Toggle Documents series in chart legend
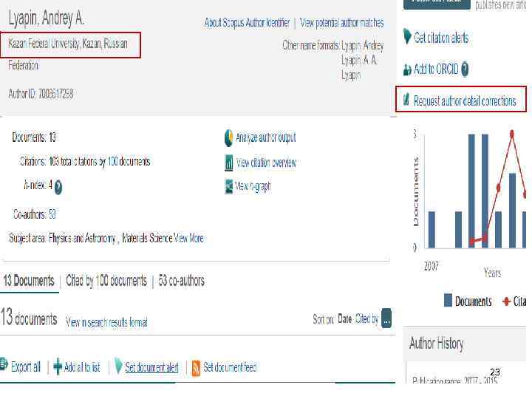The image size is (532, 399). pyautogui.click(x=468, y=301)
